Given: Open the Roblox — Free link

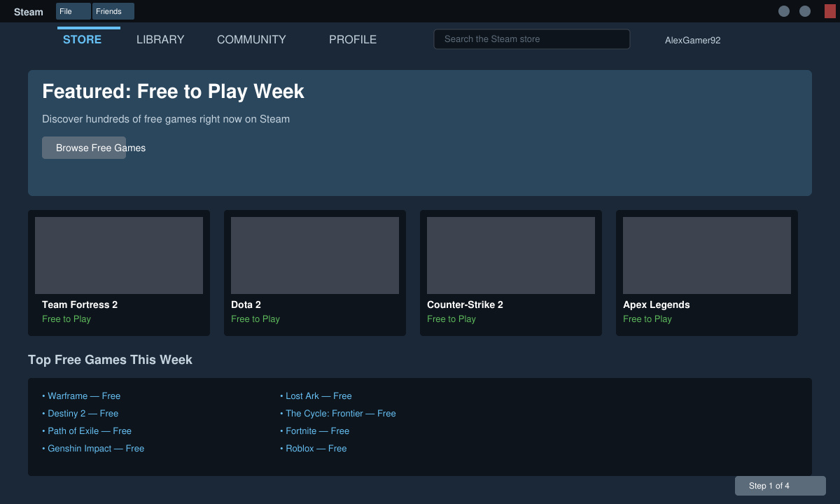Looking at the screenshot, I should click(x=314, y=448).
